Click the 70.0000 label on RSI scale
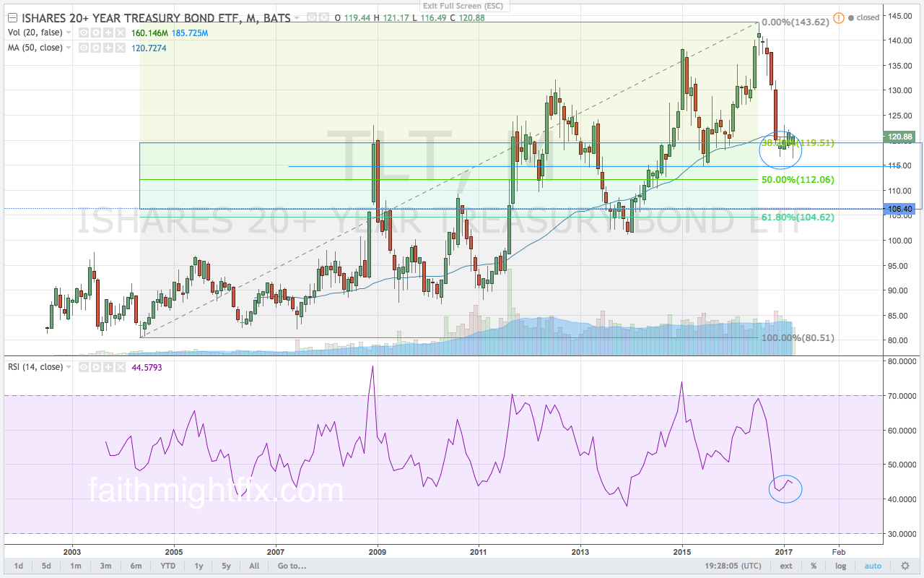 coord(903,395)
